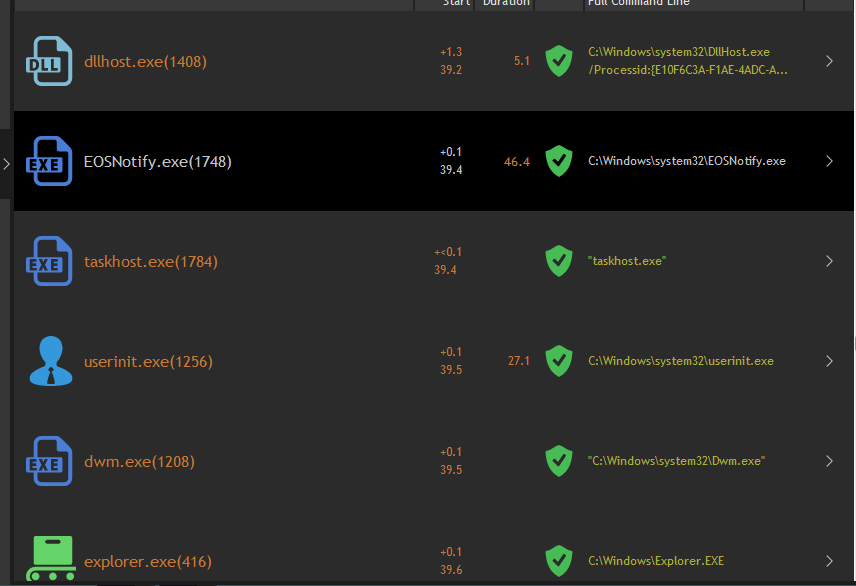Click the explorer.exe command line path text

655,561
